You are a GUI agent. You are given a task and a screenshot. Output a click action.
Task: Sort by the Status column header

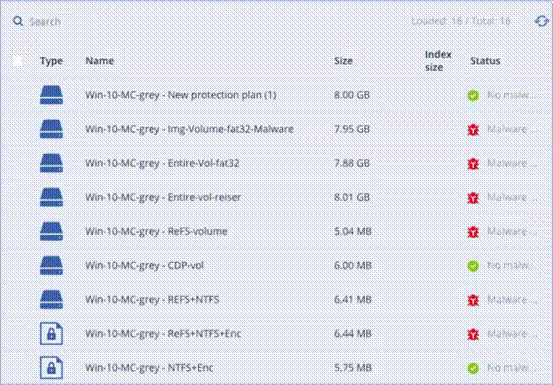point(485,61)
